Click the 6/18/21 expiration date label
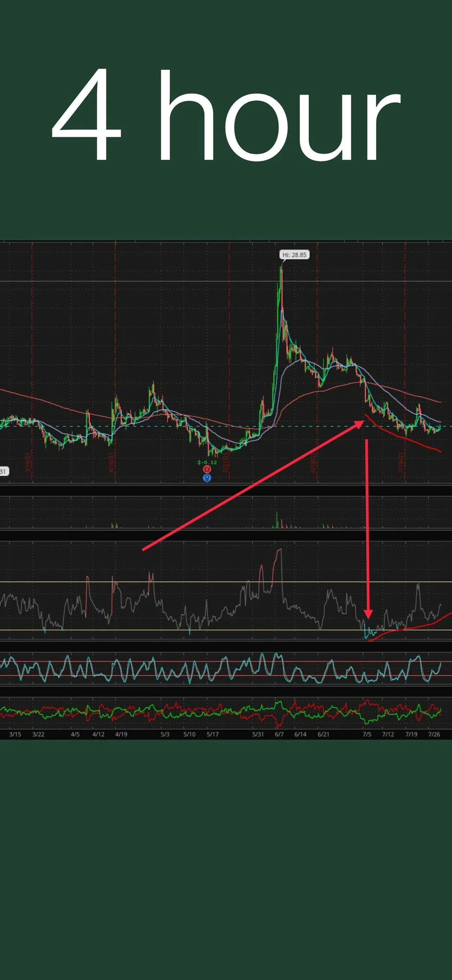This screenshot has width=452, height=980. [313, 462]
